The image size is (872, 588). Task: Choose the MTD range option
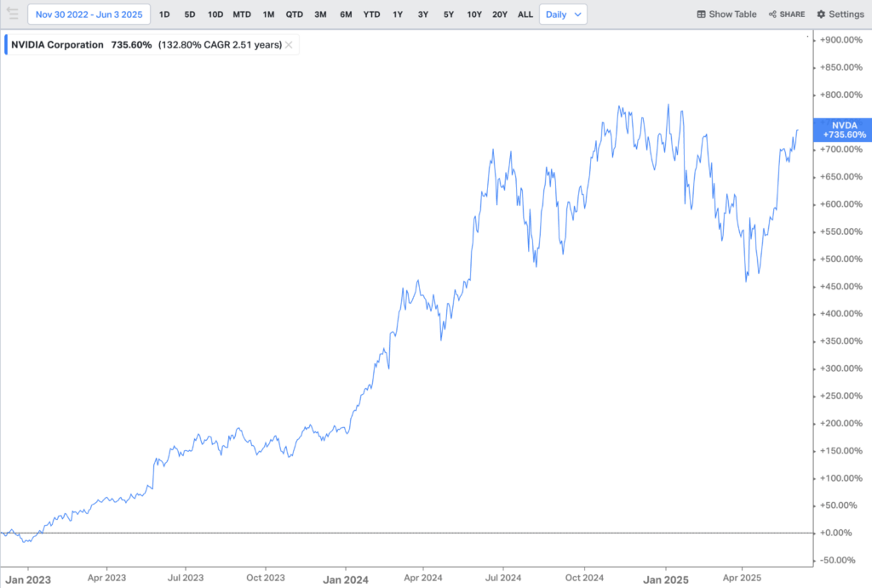pos(242,14)
